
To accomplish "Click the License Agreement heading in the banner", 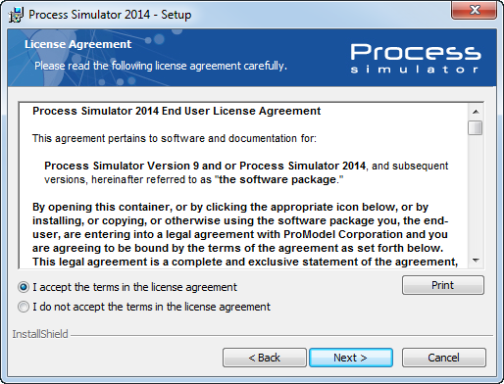I will [x=78, y=44].
